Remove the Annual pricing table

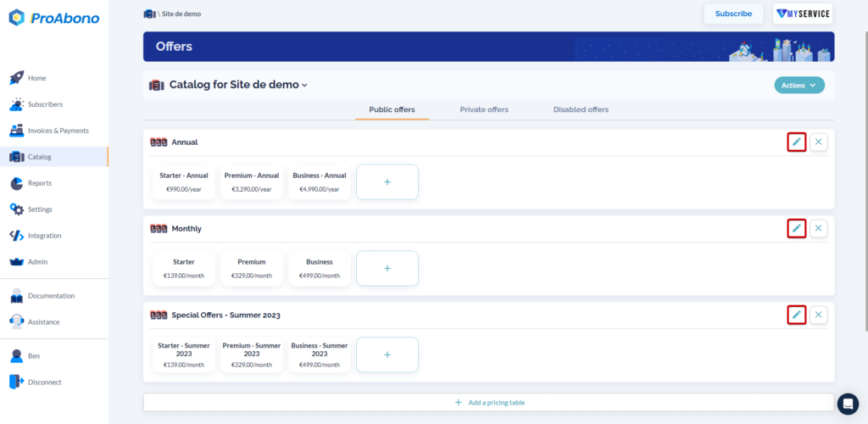coord(818,142)
